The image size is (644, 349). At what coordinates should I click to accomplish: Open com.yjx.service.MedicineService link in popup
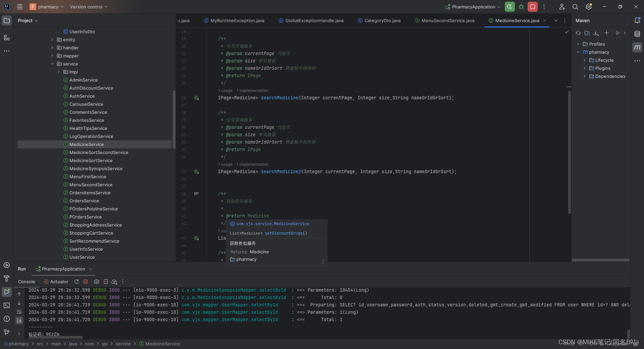coord(273,224)
